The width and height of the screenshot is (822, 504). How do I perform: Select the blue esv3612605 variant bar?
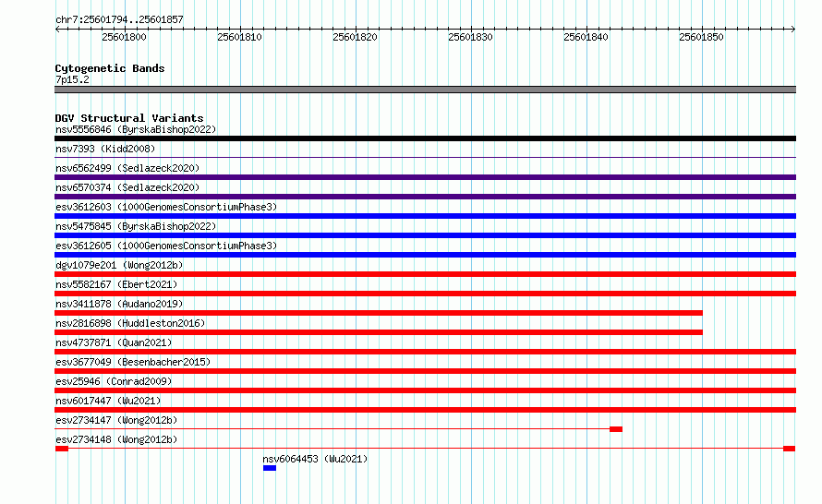[425, 255]
